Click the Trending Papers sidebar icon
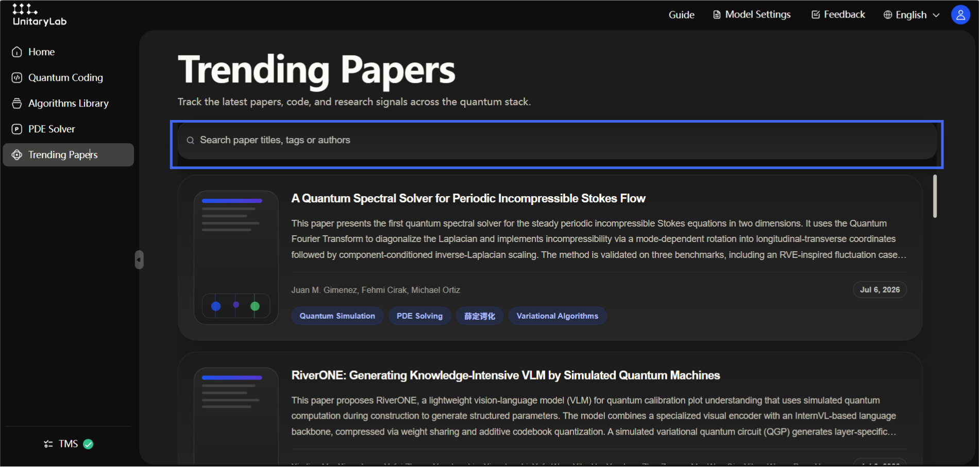Screen dimensions: 980x467 [17, 155]
